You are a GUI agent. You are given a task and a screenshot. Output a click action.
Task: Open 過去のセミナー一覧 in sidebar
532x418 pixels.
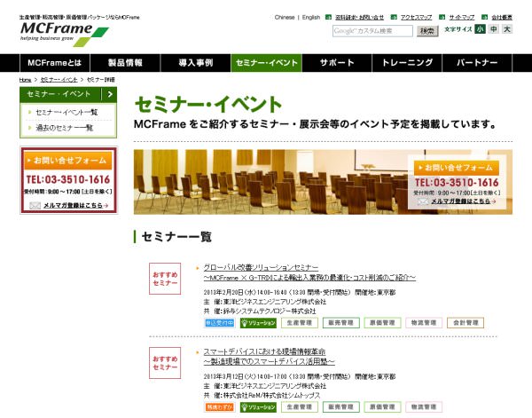(65, 128)
